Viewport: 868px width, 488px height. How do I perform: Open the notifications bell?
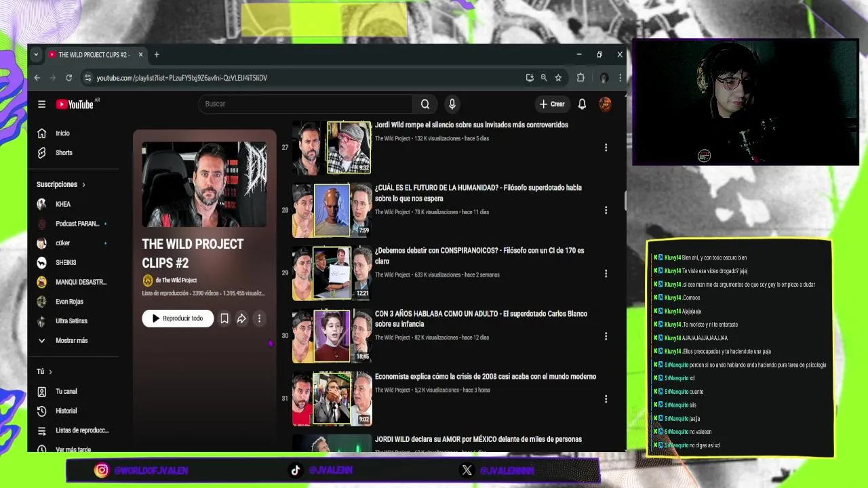coord(582,104)
